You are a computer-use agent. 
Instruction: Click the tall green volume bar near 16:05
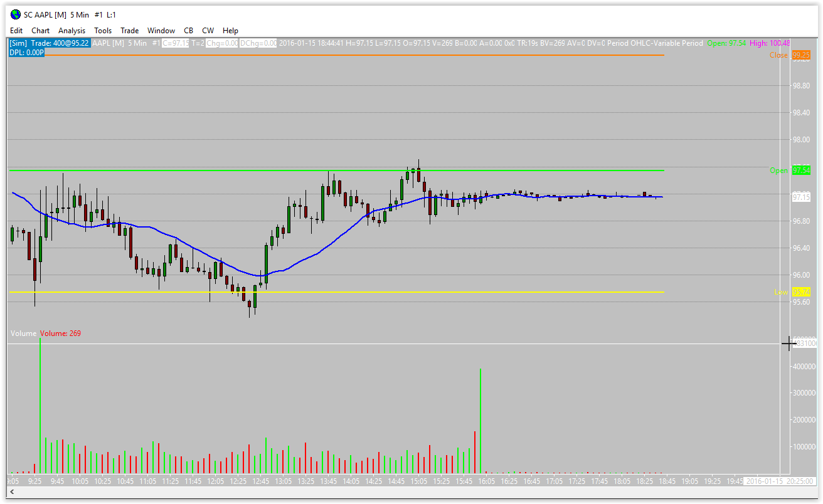pyautogui.click(x=481, y=421)
